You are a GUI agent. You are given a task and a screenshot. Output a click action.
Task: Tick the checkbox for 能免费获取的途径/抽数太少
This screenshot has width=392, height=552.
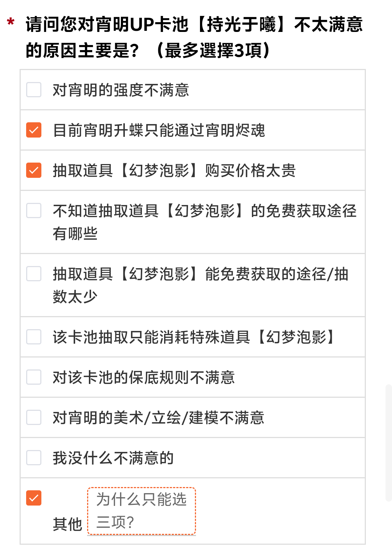tap(34, 274)
